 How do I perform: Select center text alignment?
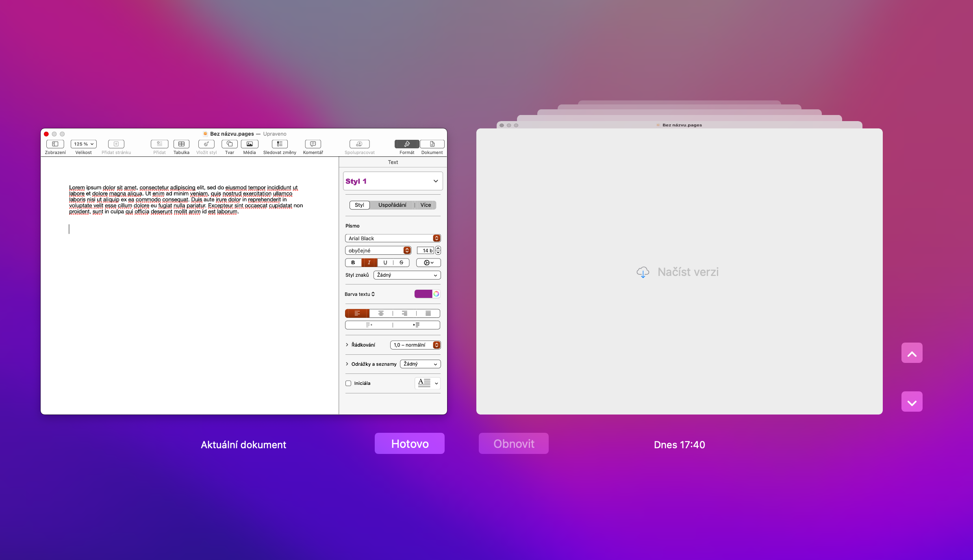(x=381, y=313)
